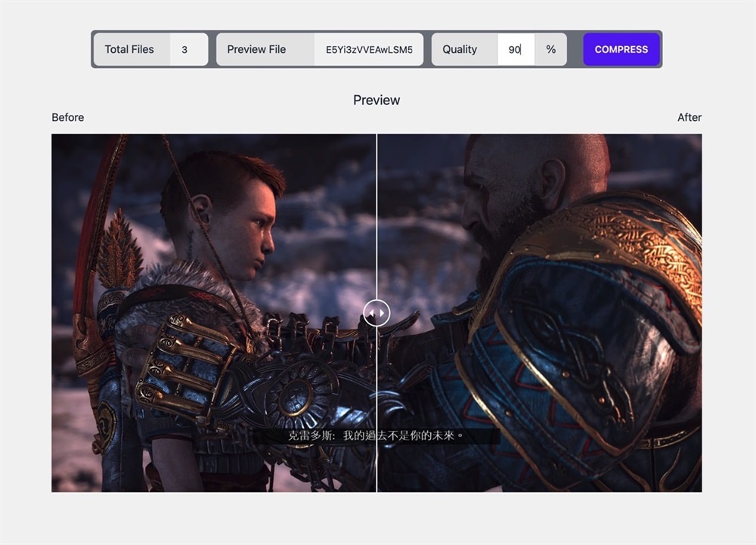The height and width of the screenshot is (545, 756).
Task: Focus the Quality value input field
Action: coord(516,49)
